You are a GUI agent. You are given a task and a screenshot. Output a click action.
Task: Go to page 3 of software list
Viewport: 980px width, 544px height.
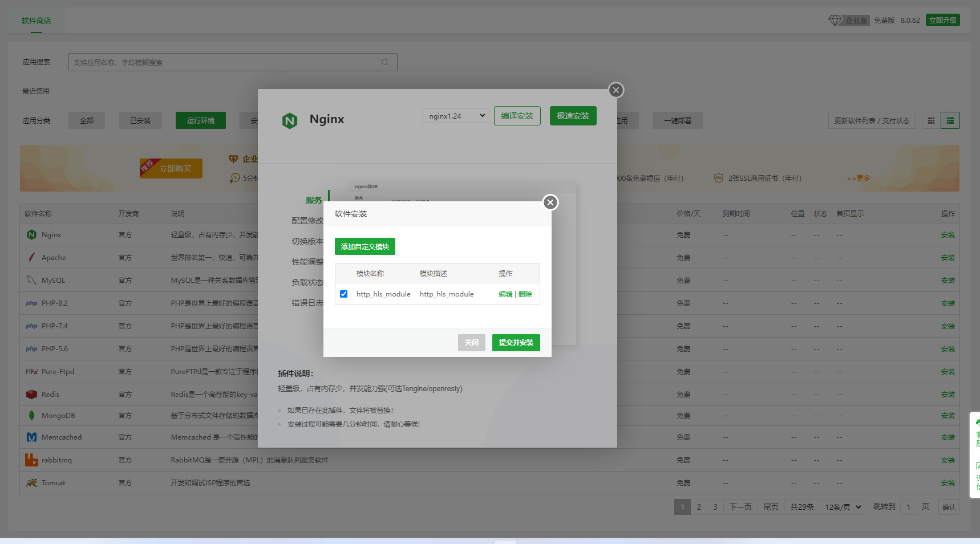[x=715, y=507]
